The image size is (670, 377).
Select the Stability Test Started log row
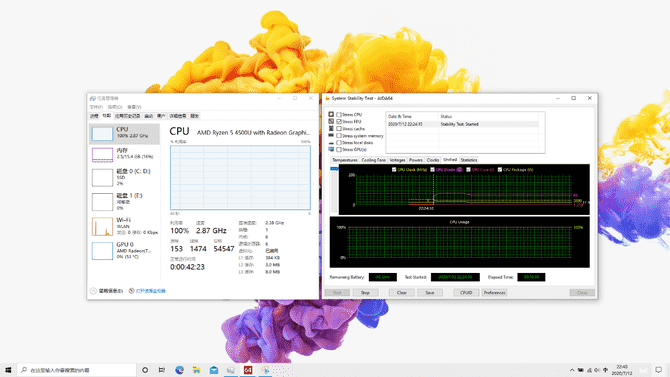462,124
